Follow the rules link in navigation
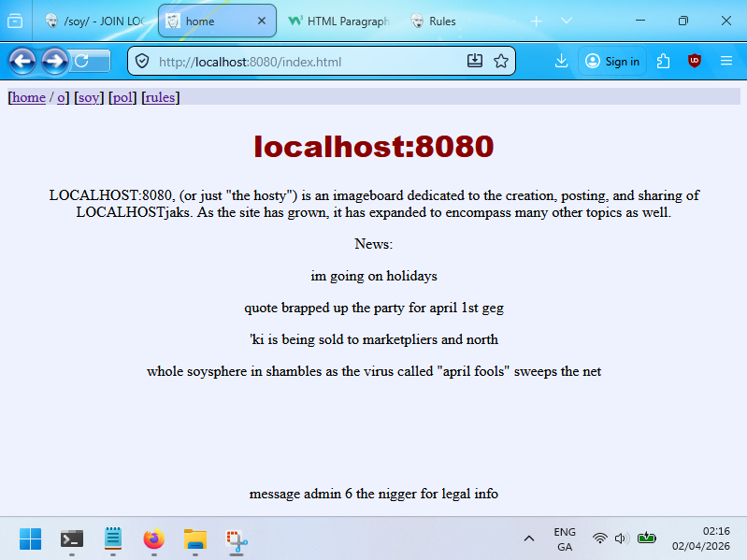This screenshot has width=747, height=560. click(160, 97)
